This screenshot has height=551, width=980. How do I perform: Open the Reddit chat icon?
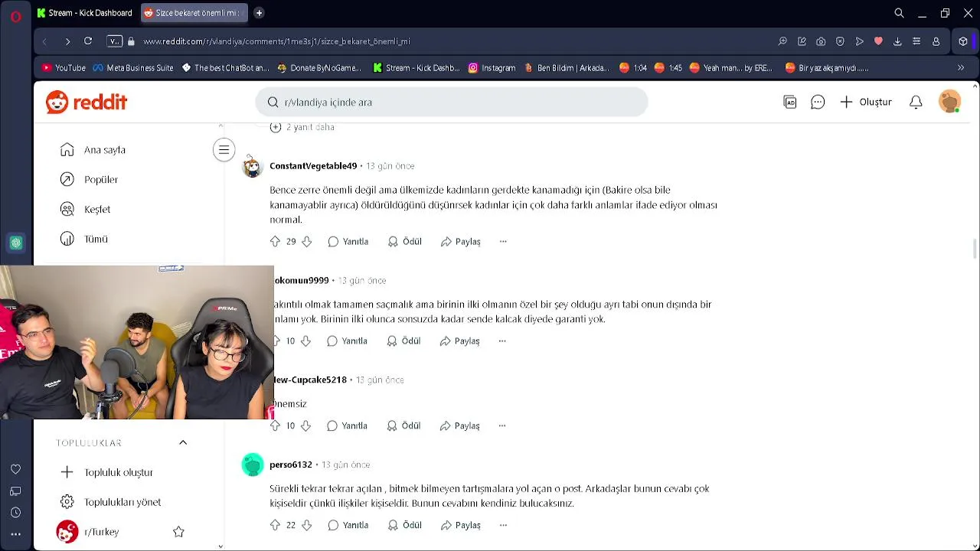(x=818, y=102)
